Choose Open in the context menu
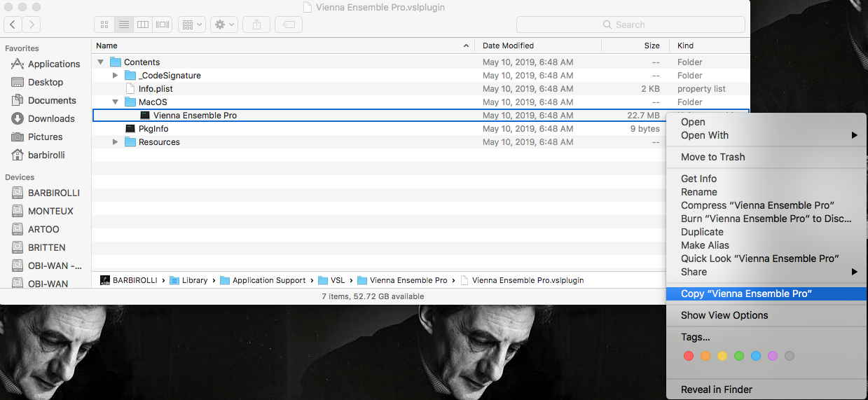The height and width of the screenshot is (400, 868). point(766,122)
